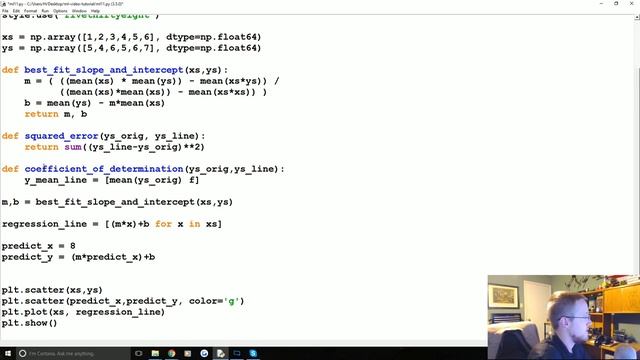This screenshot has height=360, width=640.
Task: Open the Edit menu
Action: click(x=16, y=11)
